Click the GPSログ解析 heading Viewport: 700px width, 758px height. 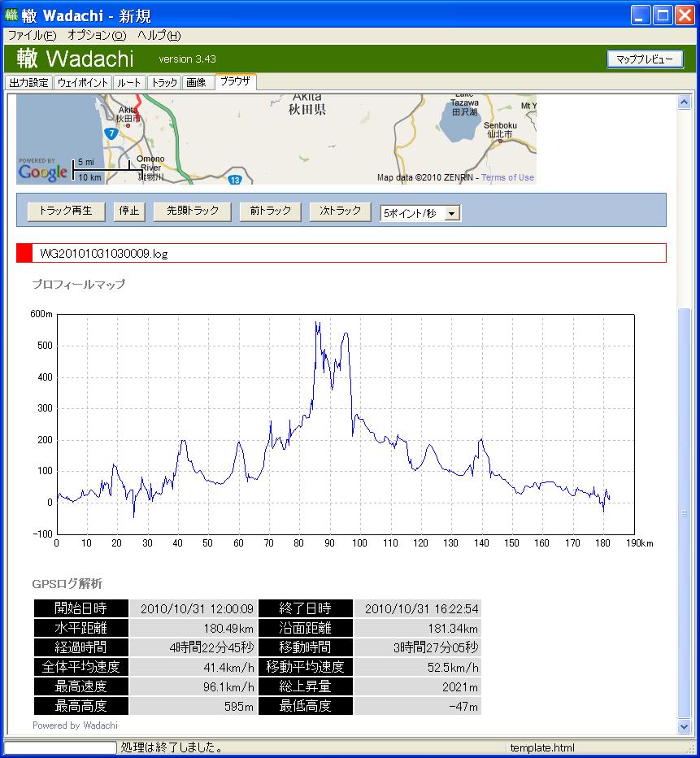pos(67,583)
